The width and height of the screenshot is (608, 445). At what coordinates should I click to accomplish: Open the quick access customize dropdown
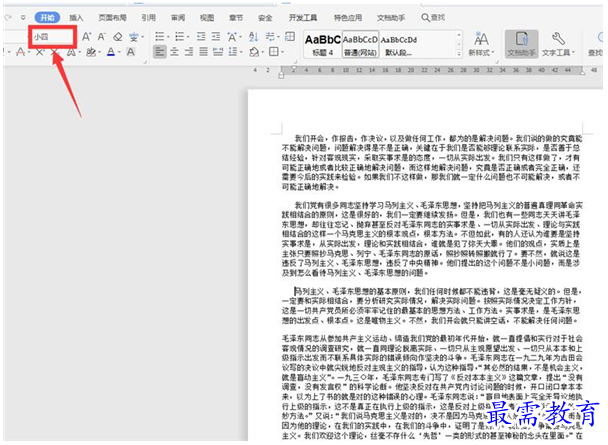coord(23,17)
